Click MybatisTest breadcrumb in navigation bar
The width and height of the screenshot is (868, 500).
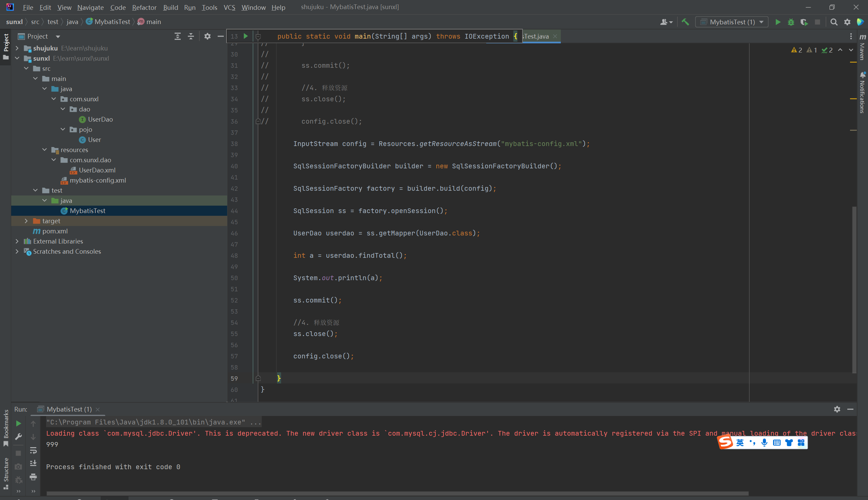pos(112,22)
